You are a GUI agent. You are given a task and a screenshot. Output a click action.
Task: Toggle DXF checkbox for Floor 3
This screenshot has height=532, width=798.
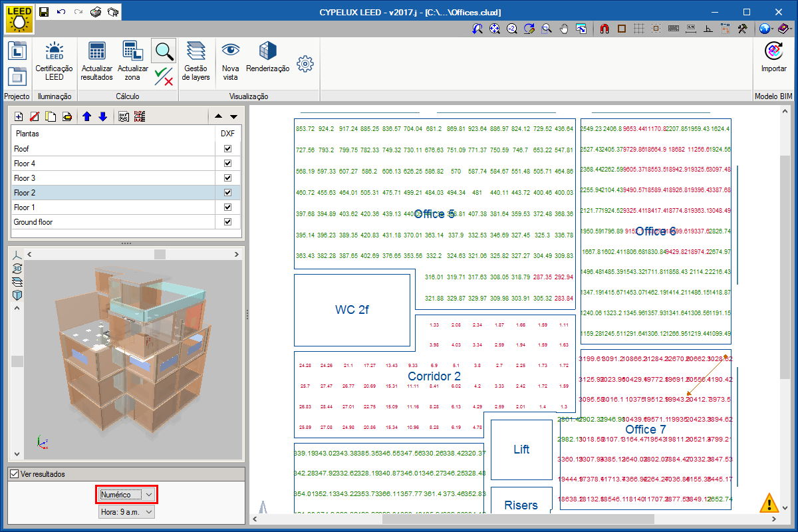point(227,178)
